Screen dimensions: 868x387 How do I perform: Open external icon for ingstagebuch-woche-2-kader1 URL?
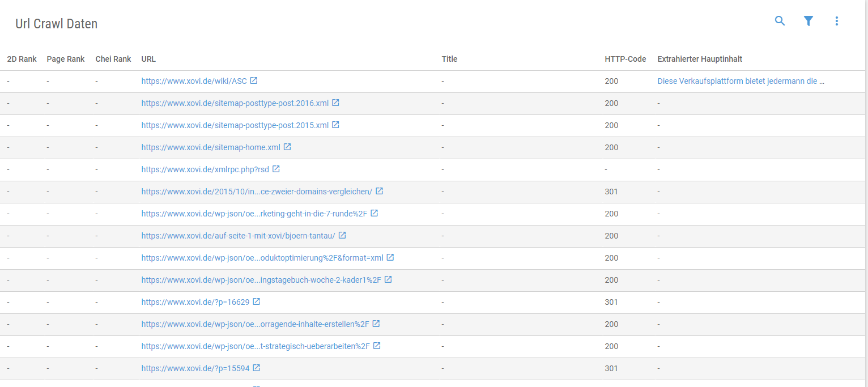(x=388, y=279)
